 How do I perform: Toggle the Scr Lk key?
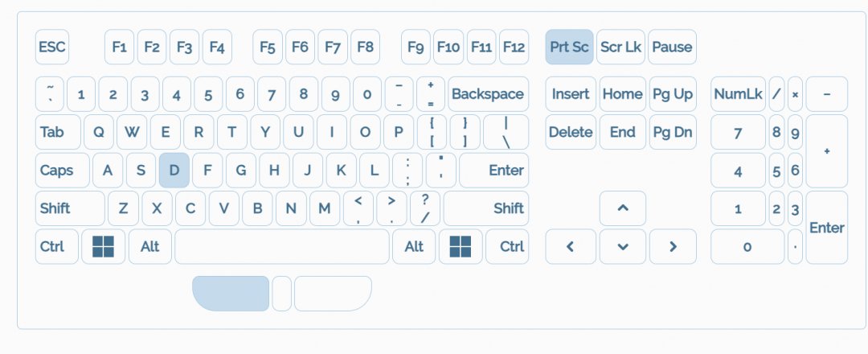(x=620, y=47)
